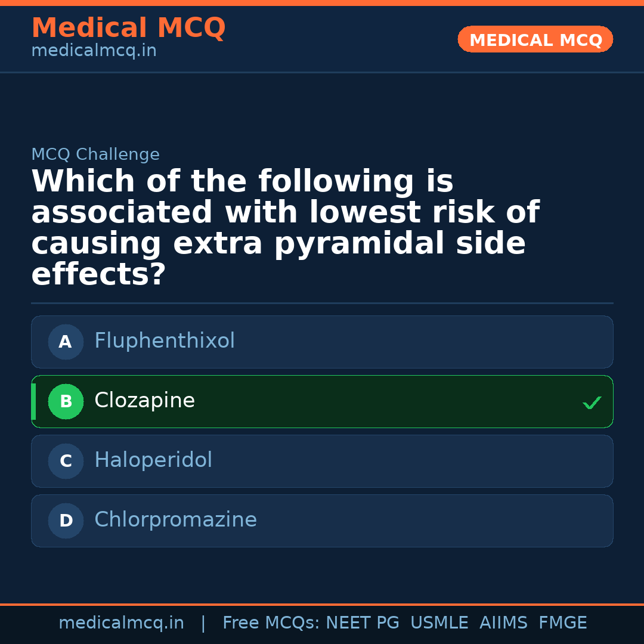Click the green checkmark on Clozapine row
This screenshot has width=644, height=644.
[592, 403]
